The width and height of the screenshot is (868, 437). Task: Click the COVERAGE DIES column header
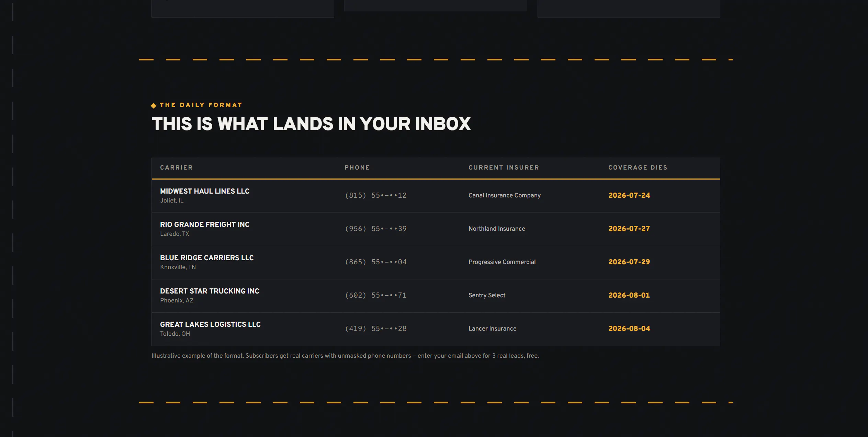pos(638,168)
